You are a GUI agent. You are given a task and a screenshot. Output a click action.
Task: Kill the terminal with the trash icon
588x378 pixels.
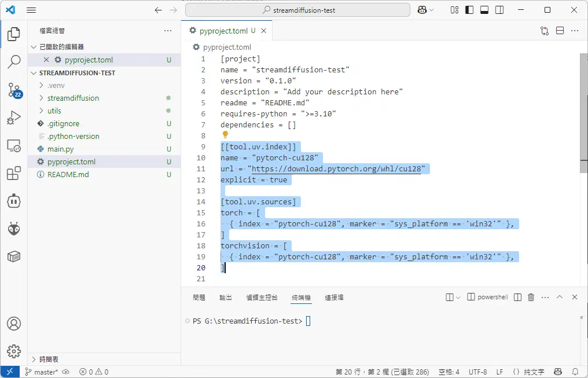pos(531,297)
